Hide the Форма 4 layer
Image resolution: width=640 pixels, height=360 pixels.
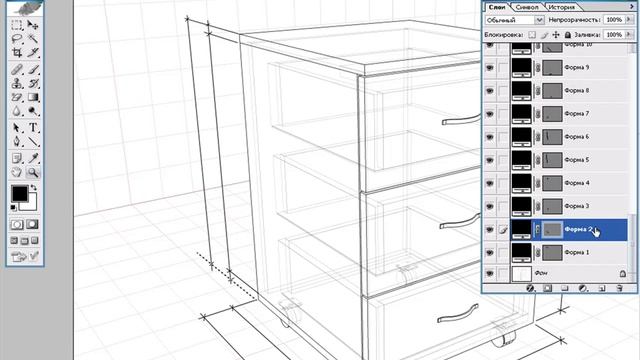point(489,183)
